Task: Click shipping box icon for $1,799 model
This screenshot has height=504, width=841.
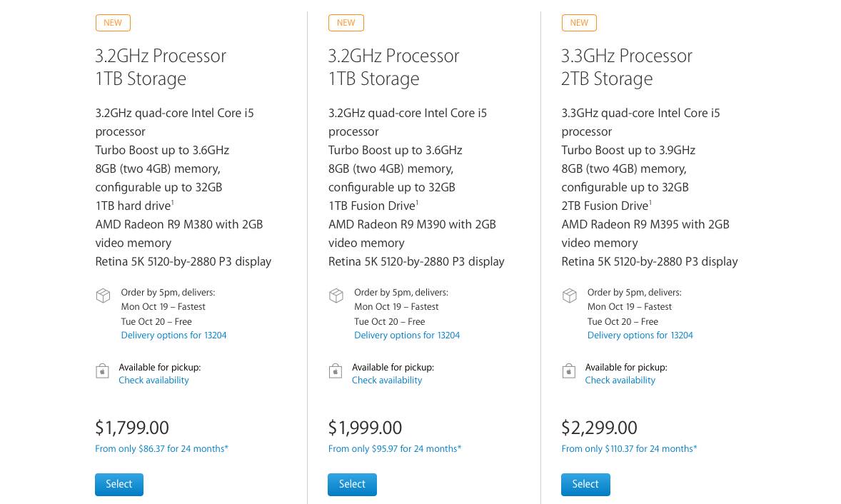Action: (103, 296)
